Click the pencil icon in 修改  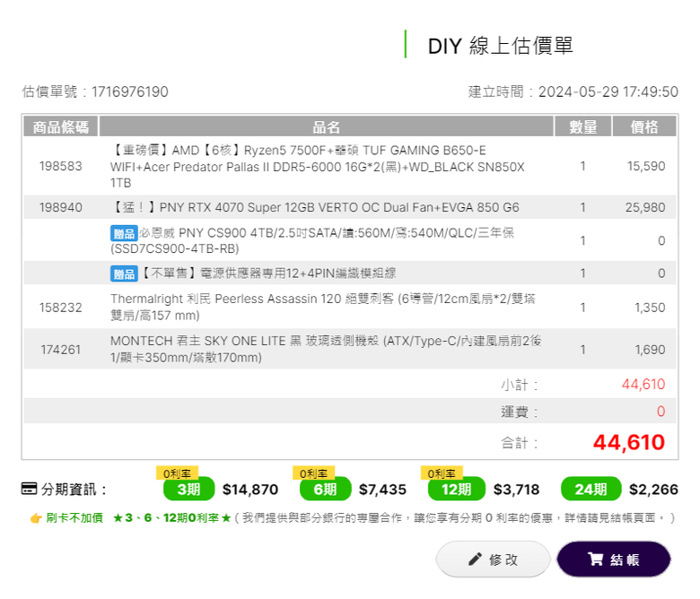point(475,559)
